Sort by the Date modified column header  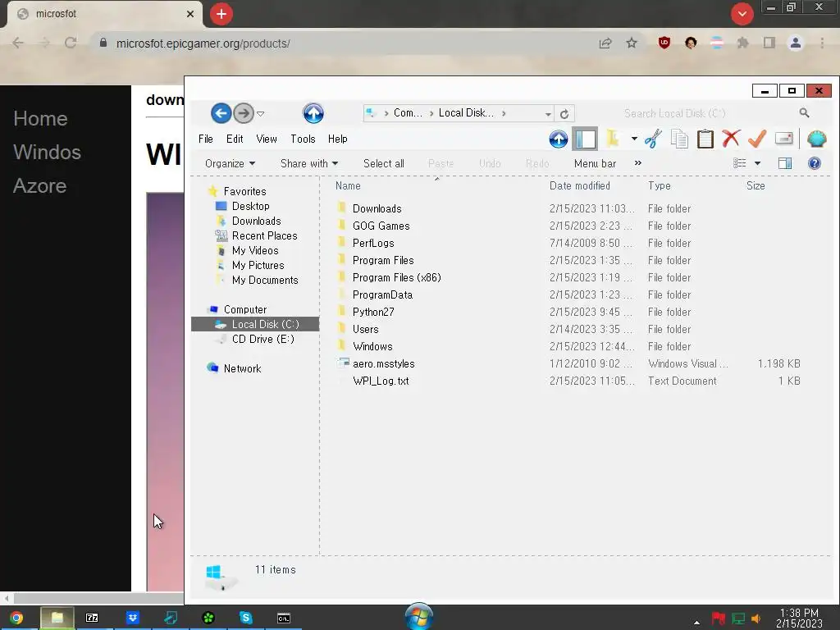(x=580, y=186)
